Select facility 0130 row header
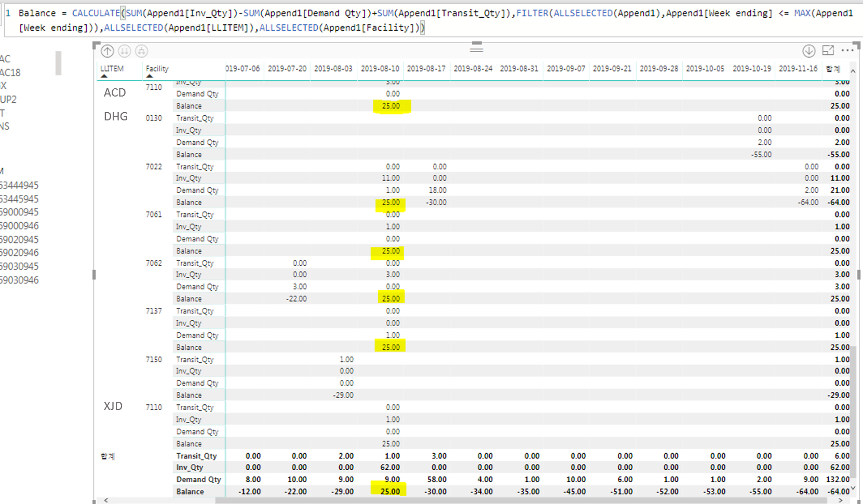Image resolution: width=863 pixels, height=504 pixels. click(154, 118)
